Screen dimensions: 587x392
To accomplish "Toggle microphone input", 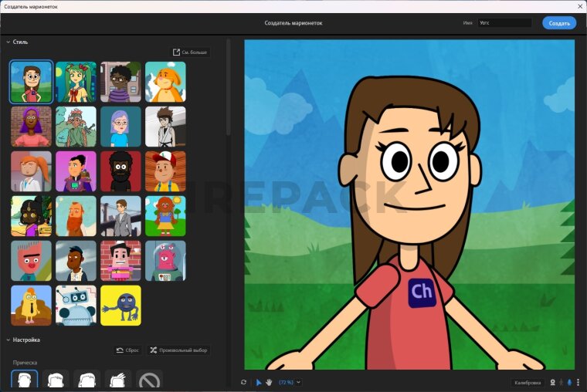I will point(570,382).
